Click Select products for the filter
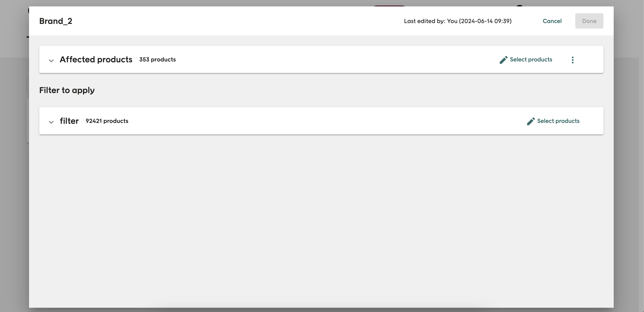 [558, 121]
